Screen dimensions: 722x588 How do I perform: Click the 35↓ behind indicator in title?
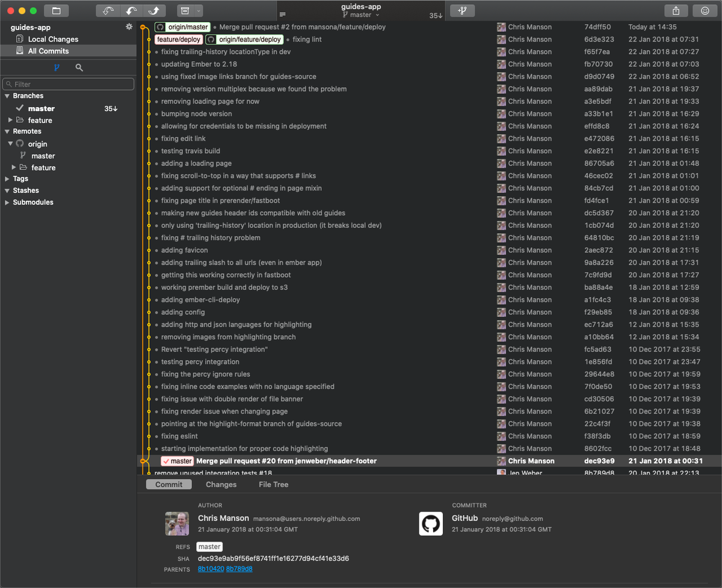436,16
